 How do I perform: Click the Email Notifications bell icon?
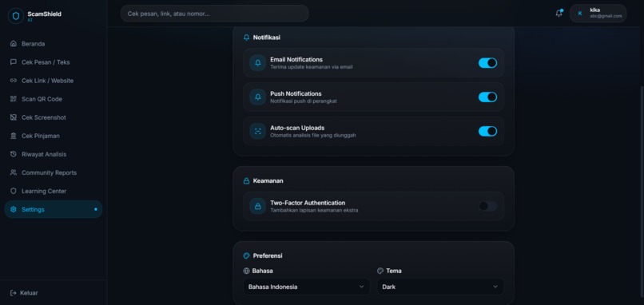coord(258,63)
